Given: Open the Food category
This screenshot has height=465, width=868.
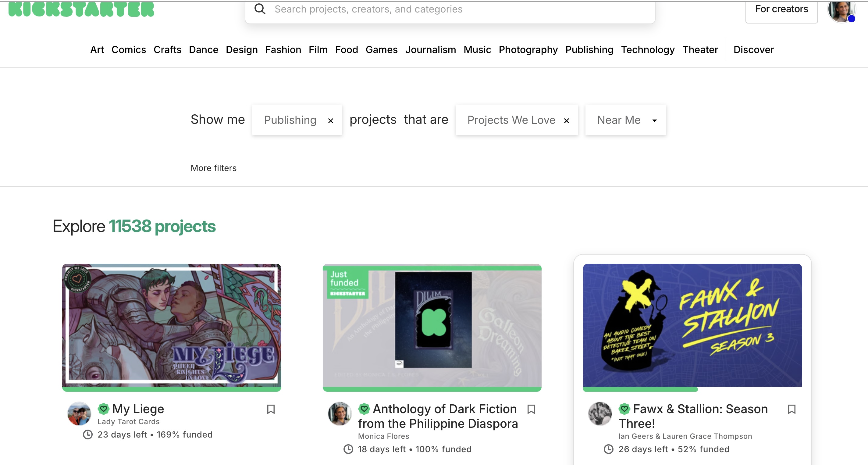Looking at the screenshot, I should pos(347,50).
